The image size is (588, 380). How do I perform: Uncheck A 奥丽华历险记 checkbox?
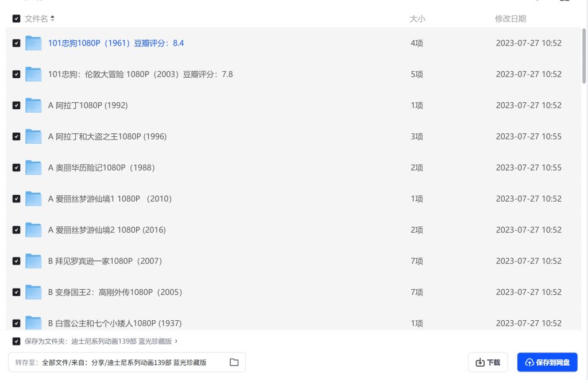[16, 168]
